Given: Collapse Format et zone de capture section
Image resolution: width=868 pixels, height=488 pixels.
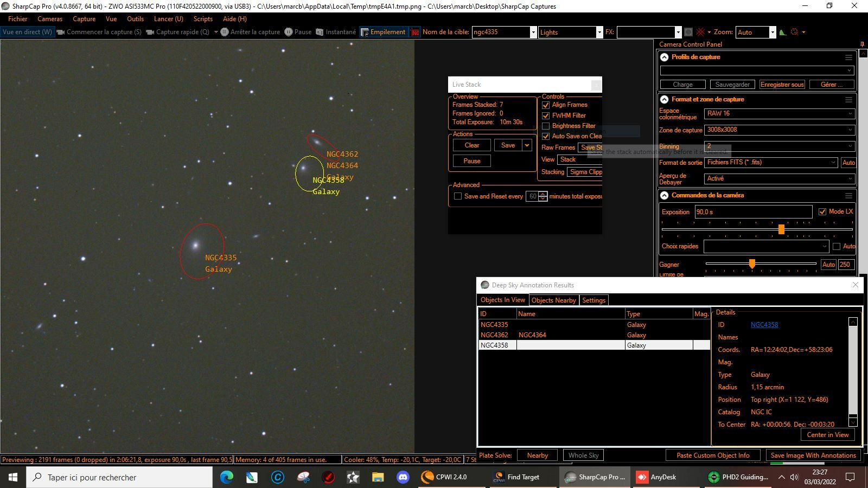Looking at the screenshot, I should [x=664, y=99].
